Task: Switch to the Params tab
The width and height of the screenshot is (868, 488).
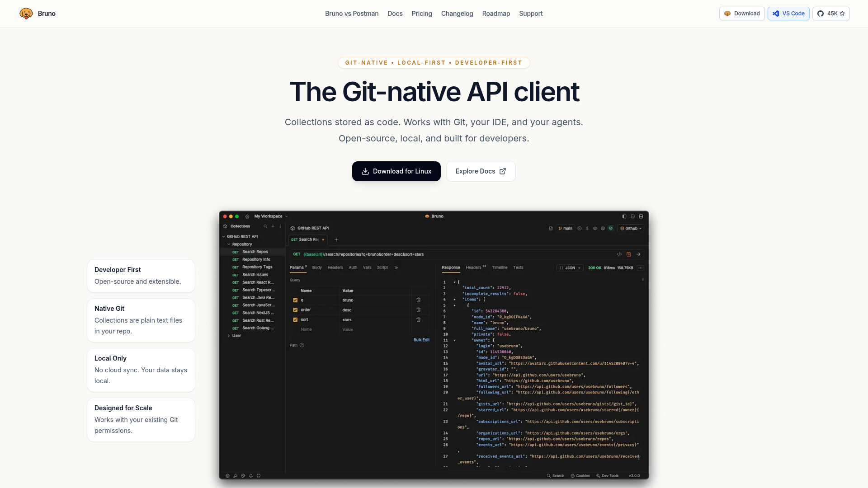Action: [x=298, y=267]
